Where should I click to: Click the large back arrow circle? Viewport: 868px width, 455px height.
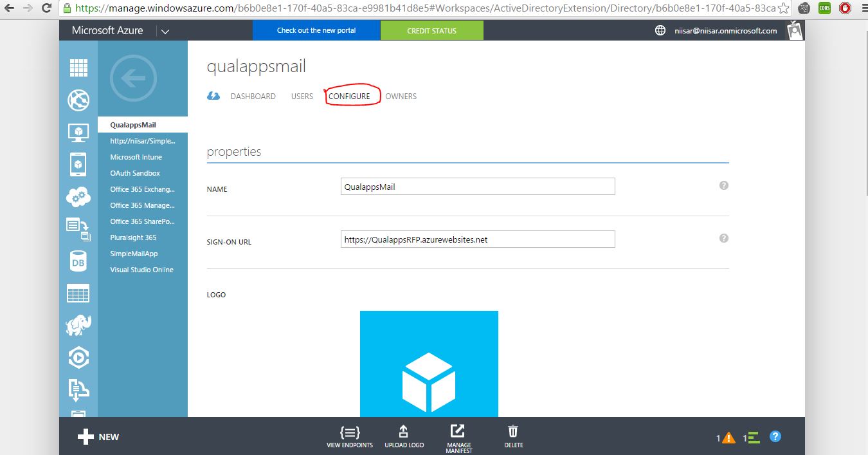pos(133,79)
